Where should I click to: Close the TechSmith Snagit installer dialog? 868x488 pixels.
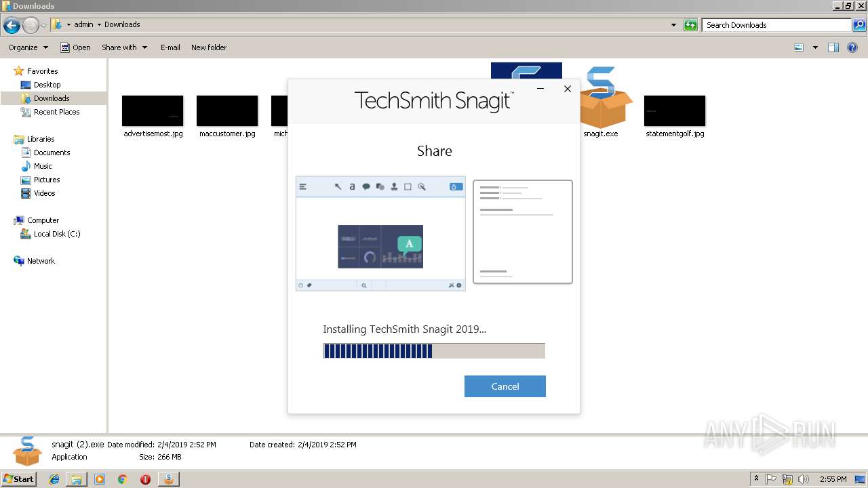tap(568, 89)
